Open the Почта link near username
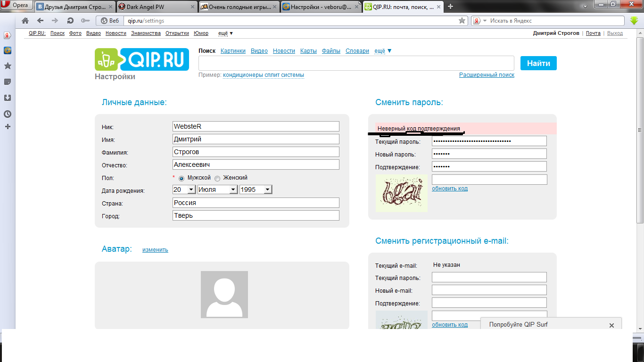644x362 pixels. point(593,33)
